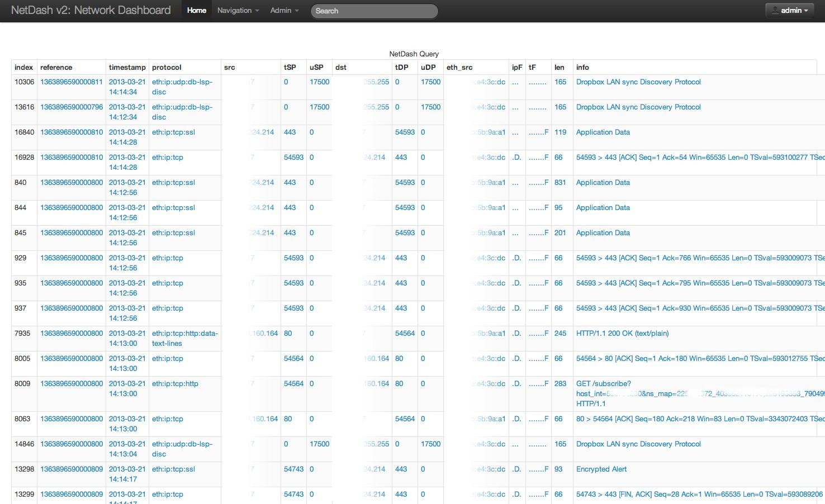Select the Home menu item
Image resolution: width=825 pixels, height=504 pixels.
197,10
